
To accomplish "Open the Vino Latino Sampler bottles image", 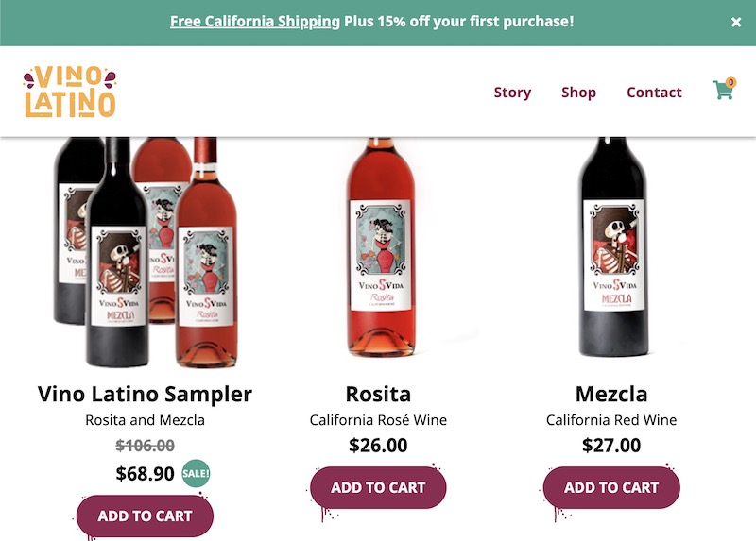I will click(x=146, y=252).
